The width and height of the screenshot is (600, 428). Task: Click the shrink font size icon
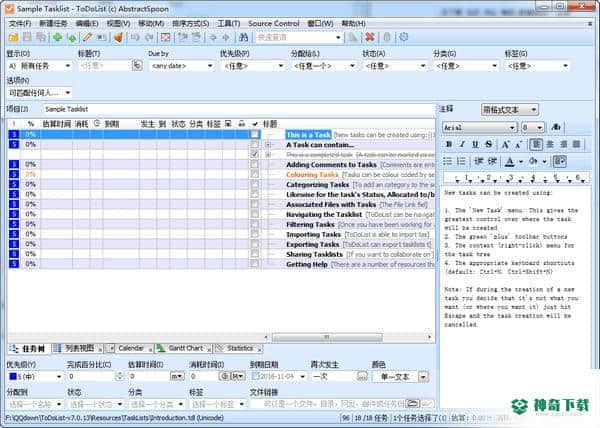518,144
